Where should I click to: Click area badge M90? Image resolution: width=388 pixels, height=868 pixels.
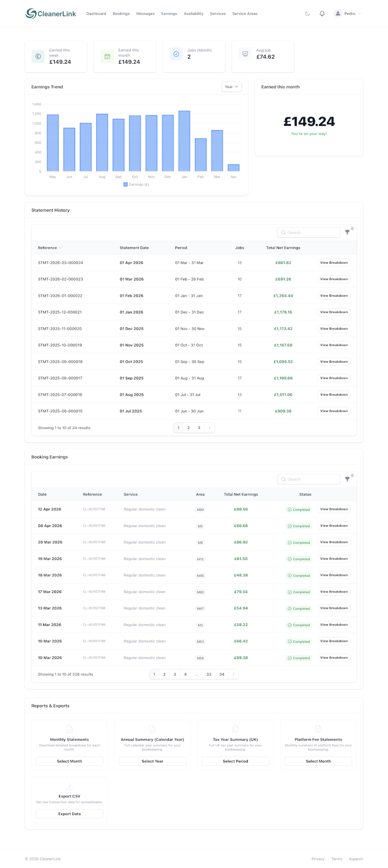tap(200, 509)
